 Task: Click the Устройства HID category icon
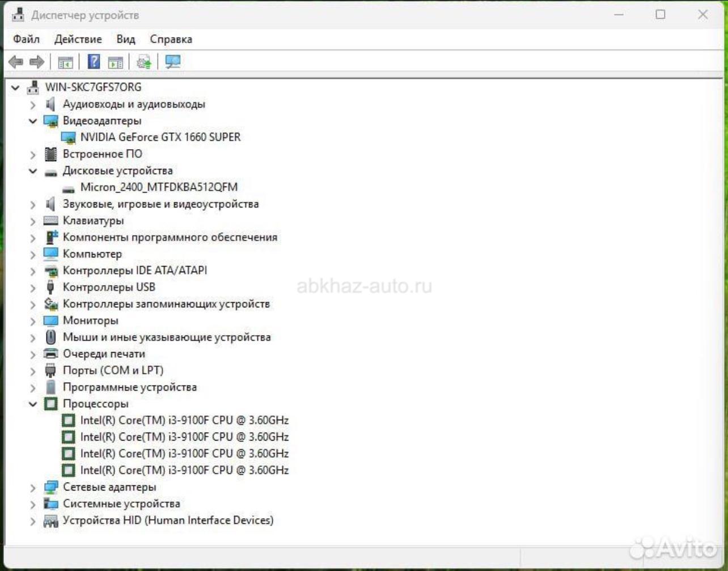[51, 521]
